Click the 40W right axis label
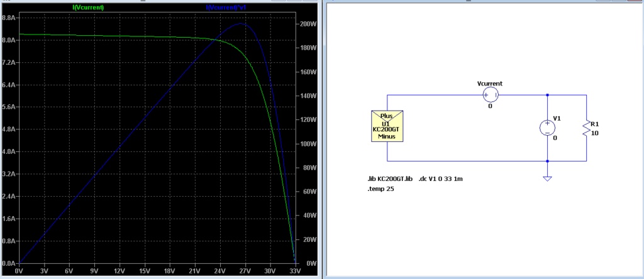The image size is (644, 279). [x=309, y=216]
